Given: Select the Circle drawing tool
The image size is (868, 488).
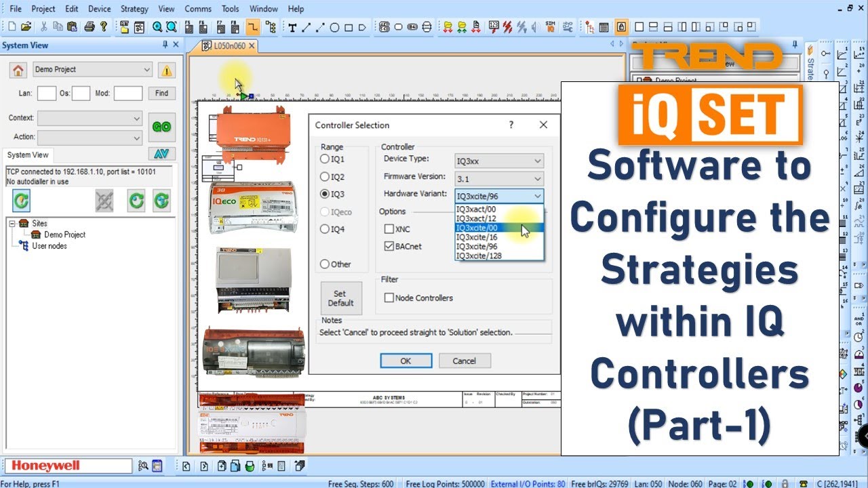Looking at the screenshot, I should 334,28.
